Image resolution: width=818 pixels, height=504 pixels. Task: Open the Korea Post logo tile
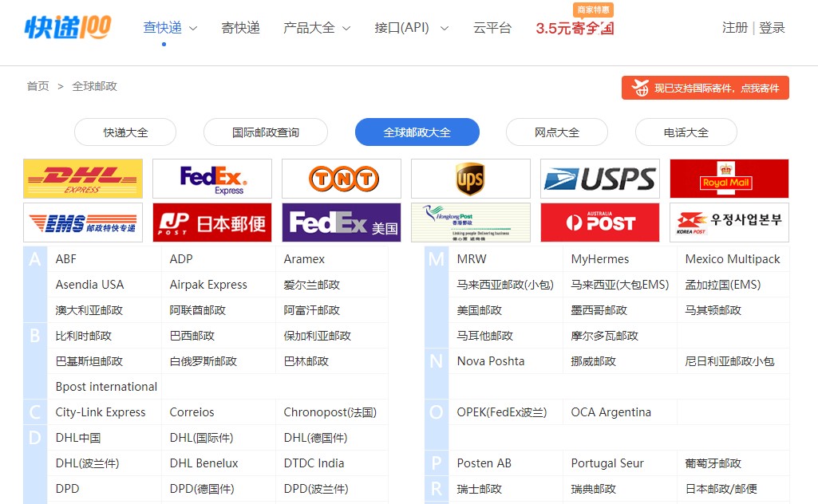pyautogui.click(x=729, y=222)
